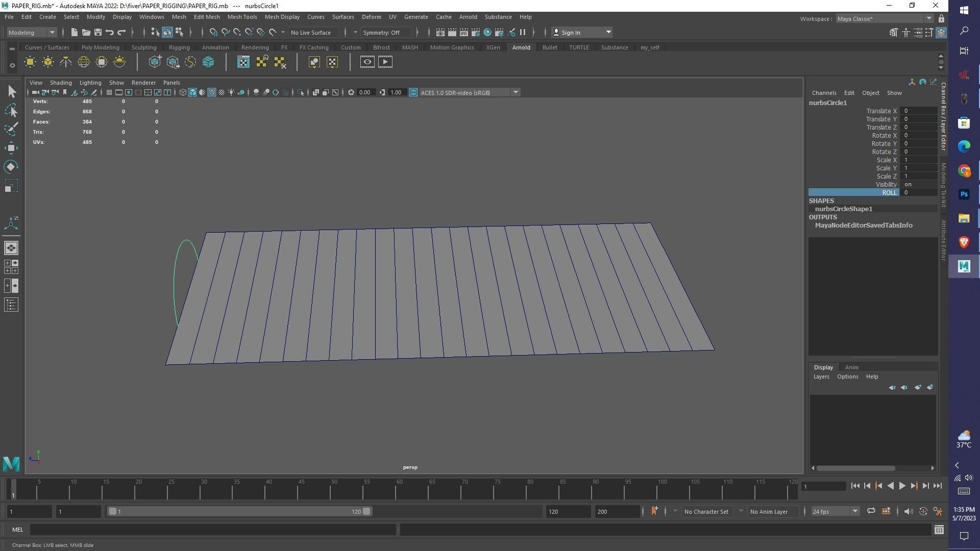Viewport: 980px width, 551px height.
Task: Select the Rotate tool in the sidebar
Action: [x=11, y=166]
